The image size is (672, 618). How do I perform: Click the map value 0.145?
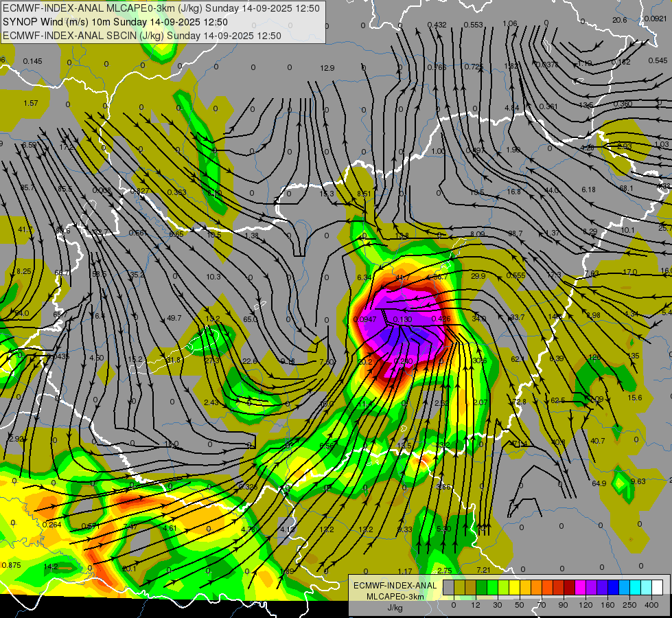tap(32, 61)
